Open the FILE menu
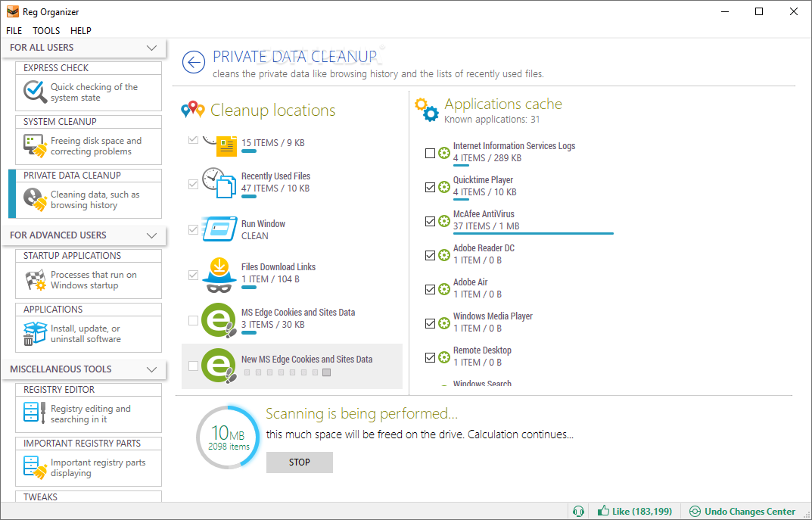 (14, 30)
